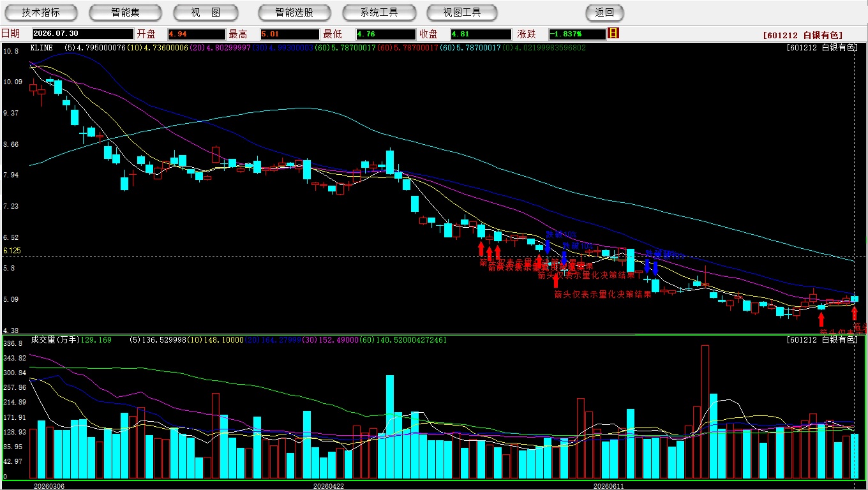Click the 成交量(万手) volume panel label

coord(56,340)
